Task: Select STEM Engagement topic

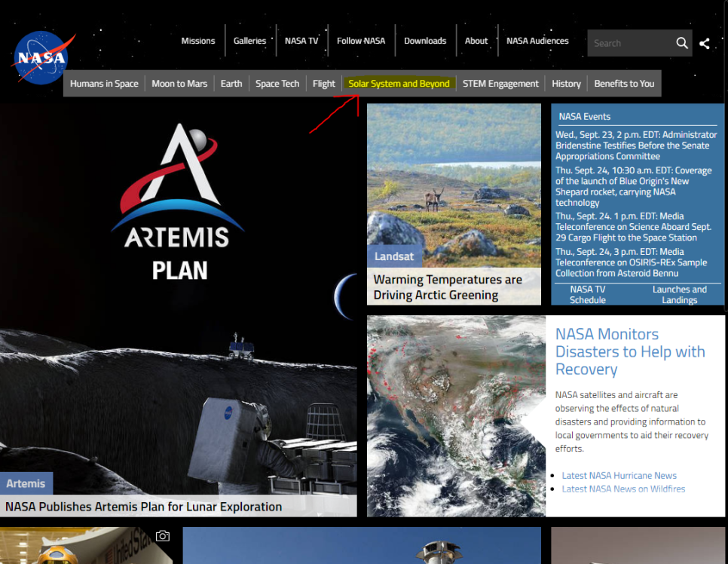Action: pyautogui.click(x=500, y=84)
